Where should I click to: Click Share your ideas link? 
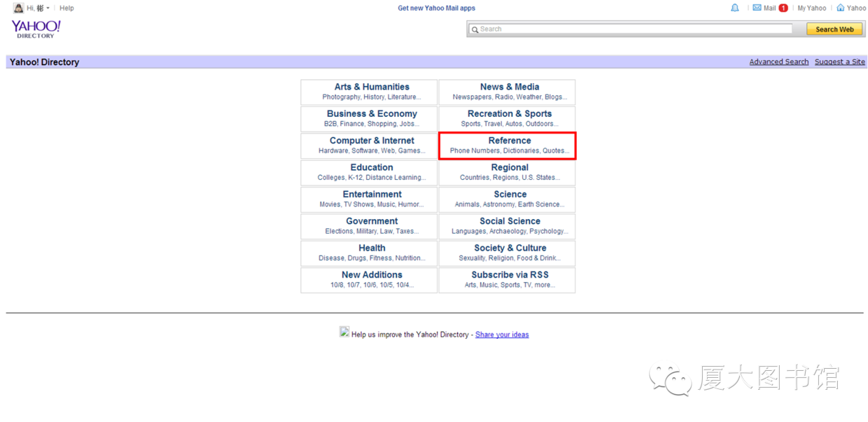tap(502, 335)
